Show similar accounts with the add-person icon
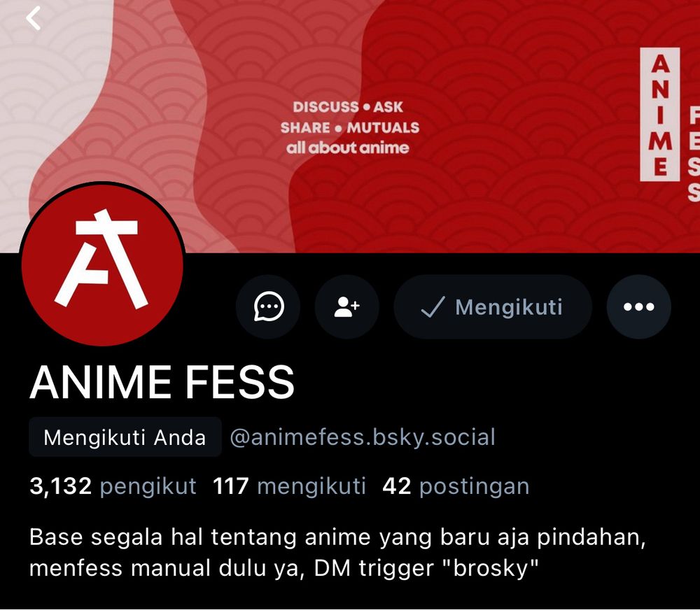The width and height of the screenshot is (700, 610). tap(347, 306)
